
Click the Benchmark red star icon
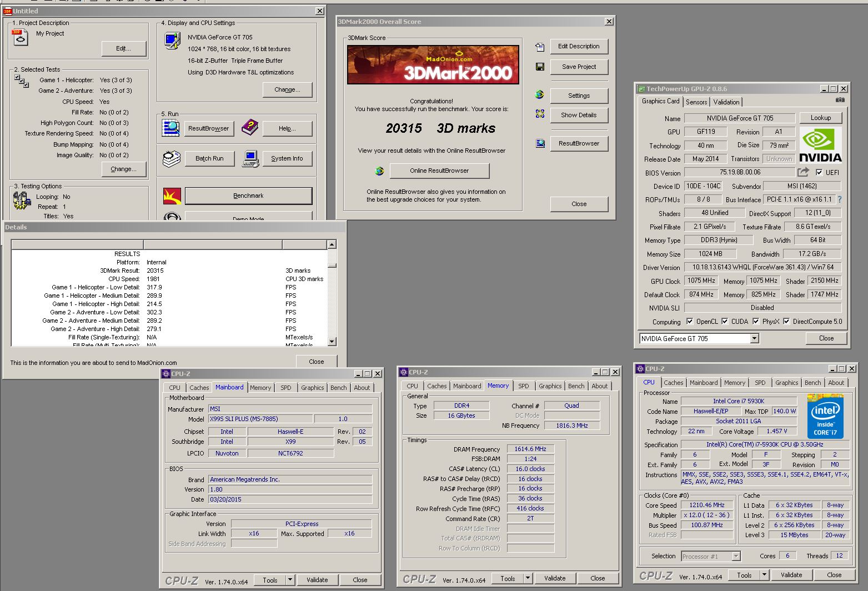172,196
